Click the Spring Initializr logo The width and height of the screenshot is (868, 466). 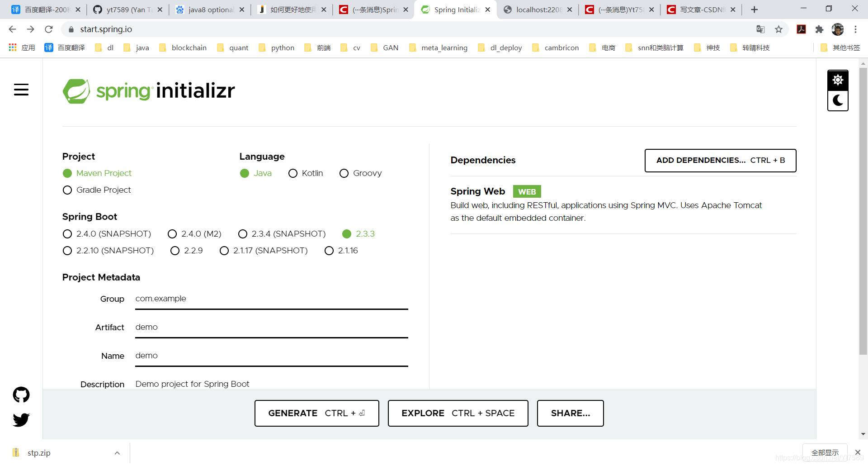coord(149,91)
